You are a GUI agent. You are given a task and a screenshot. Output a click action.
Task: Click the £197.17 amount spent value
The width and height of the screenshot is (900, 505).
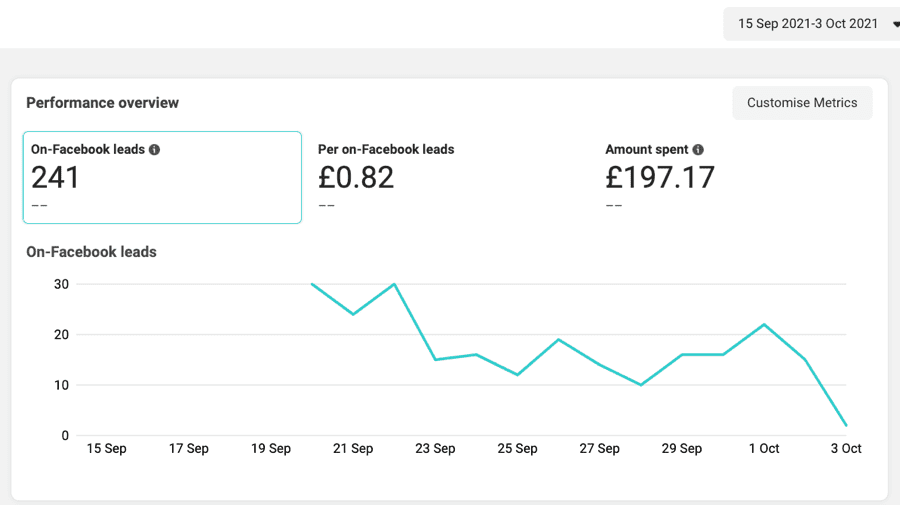[660, 177]
